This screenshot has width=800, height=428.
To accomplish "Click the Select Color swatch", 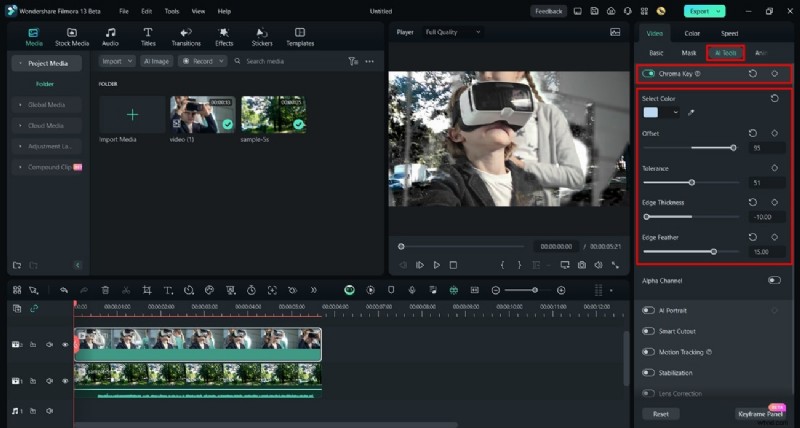I will [651, 113].
